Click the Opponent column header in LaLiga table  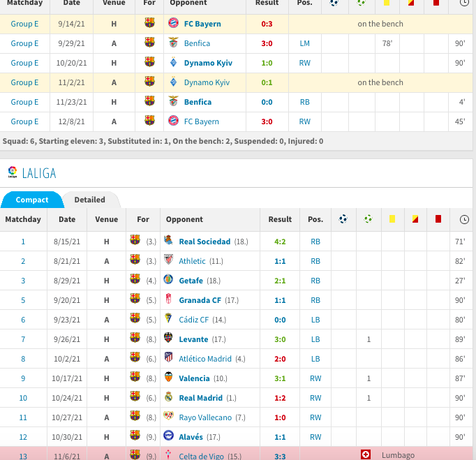(x=184, y=219)
